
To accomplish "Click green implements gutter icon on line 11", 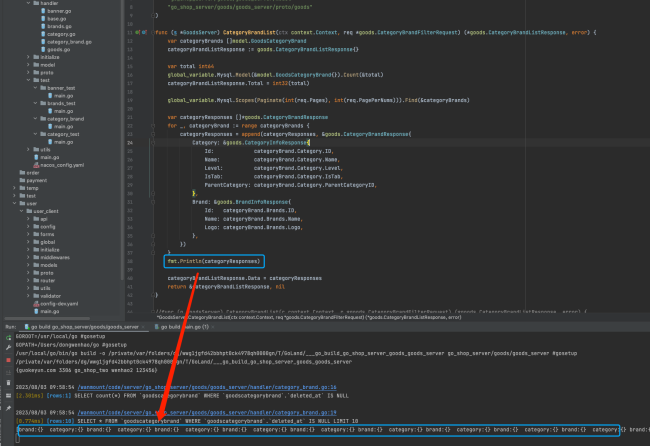I will pyautogui.click(x=137, y=32).
